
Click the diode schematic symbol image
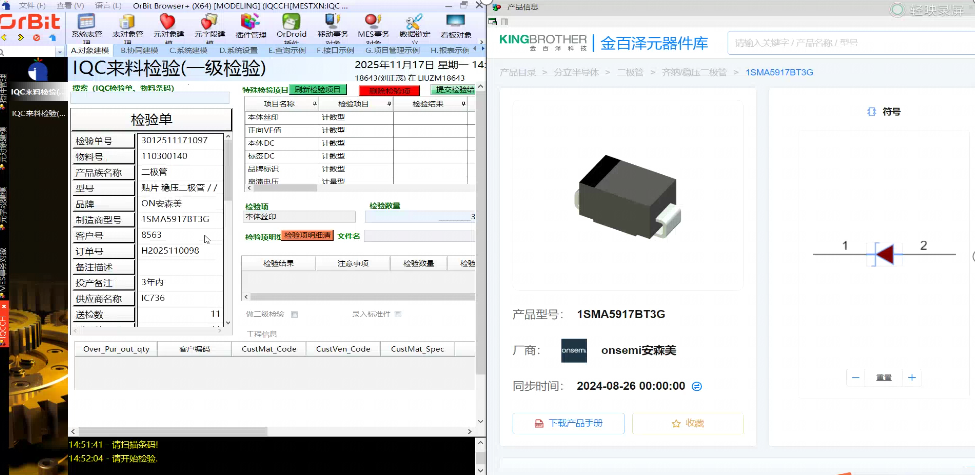(x=884, y=254)
